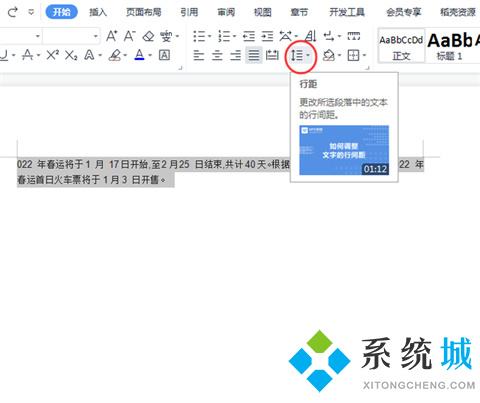Switch to the 开始 tab
The height and width of the screenshot is (403, 480).
62,12
